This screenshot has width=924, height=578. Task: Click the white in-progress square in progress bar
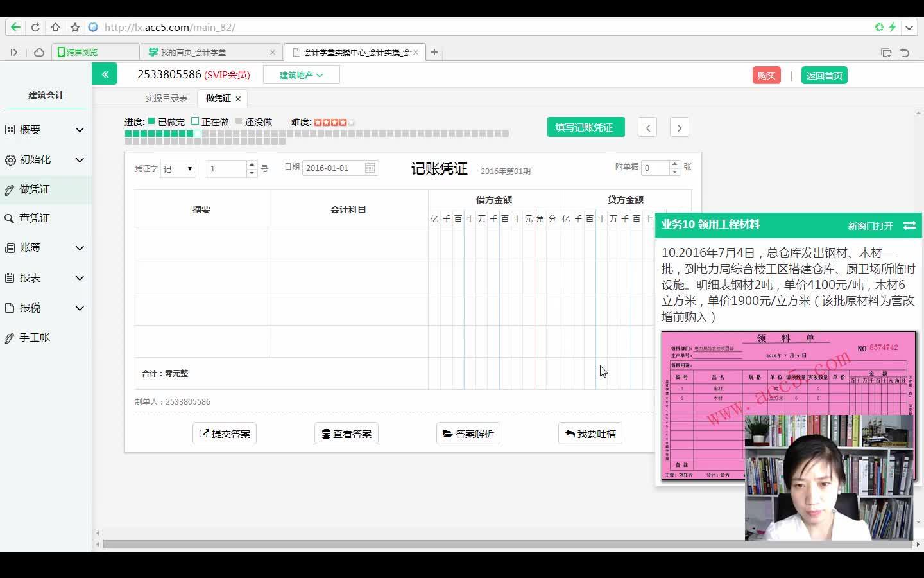(197, 134)
